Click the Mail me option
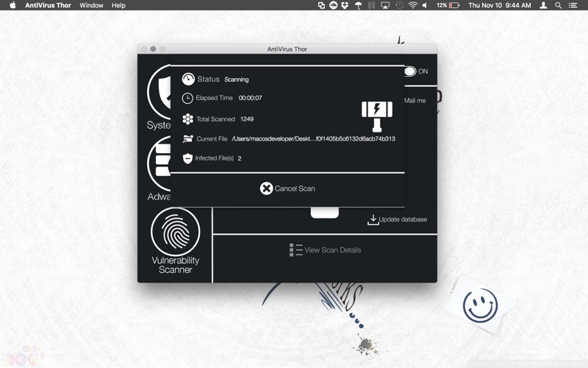Screen dimensions: 588x368 pyautogui.click(x=415, y=101)
